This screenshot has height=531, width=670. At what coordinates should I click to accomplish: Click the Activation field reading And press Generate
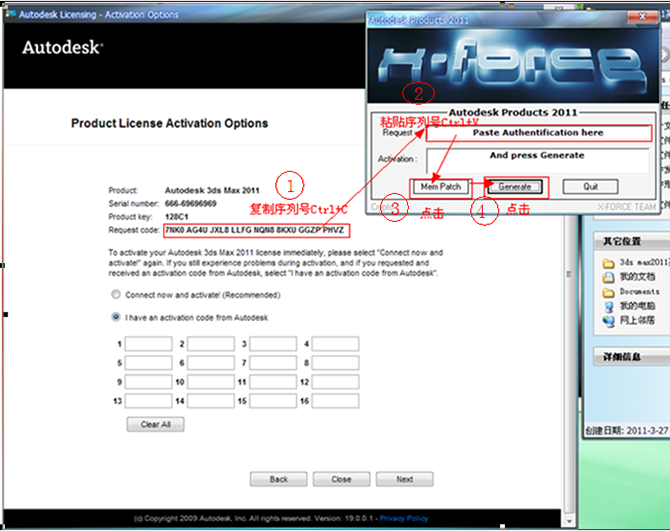[x=538, y=160]
